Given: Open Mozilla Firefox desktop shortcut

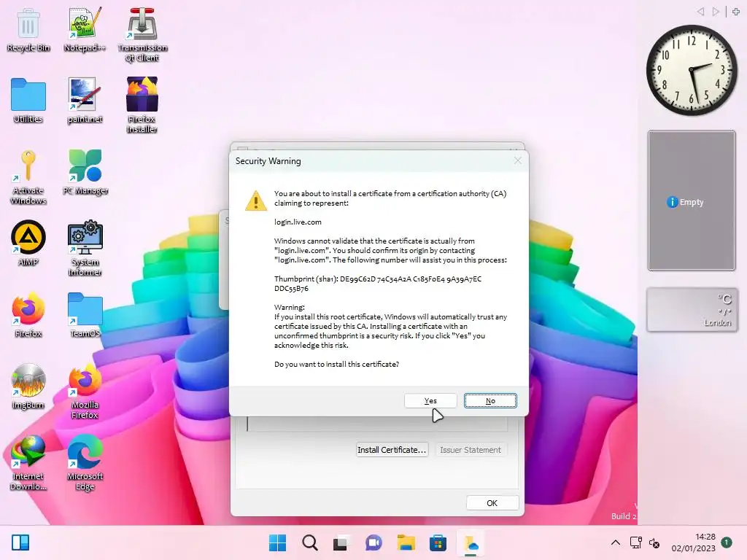Looking at the screenshot, I should [85, 391].
